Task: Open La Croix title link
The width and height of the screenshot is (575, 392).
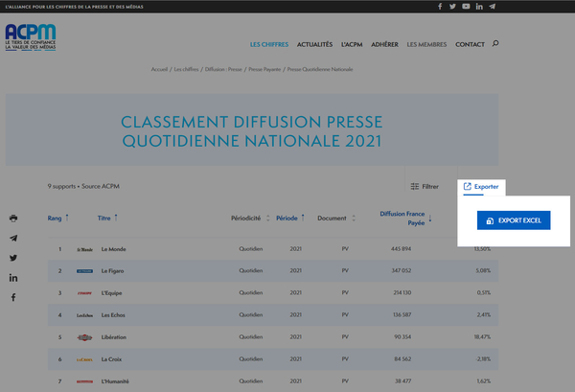Action: [x=111, y=359]
